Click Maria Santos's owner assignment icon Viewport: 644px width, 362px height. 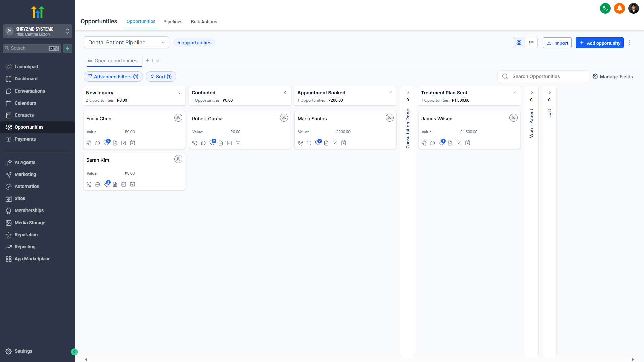click(390, 118)
